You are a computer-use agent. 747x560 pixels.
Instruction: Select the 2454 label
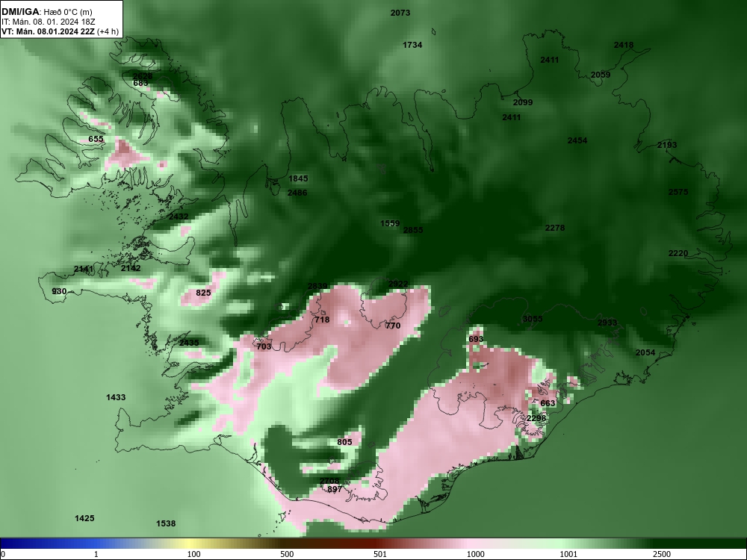(x=577, y=140)
